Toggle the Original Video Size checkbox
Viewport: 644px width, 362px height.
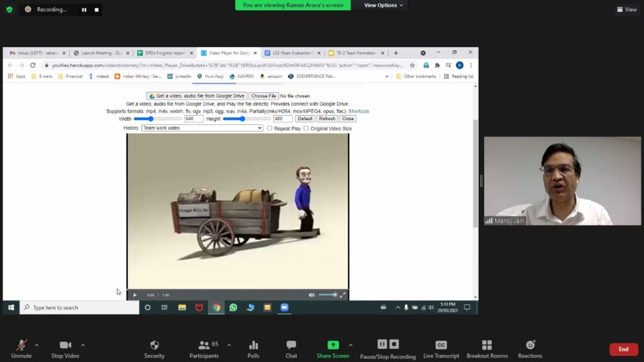[306, 128]
